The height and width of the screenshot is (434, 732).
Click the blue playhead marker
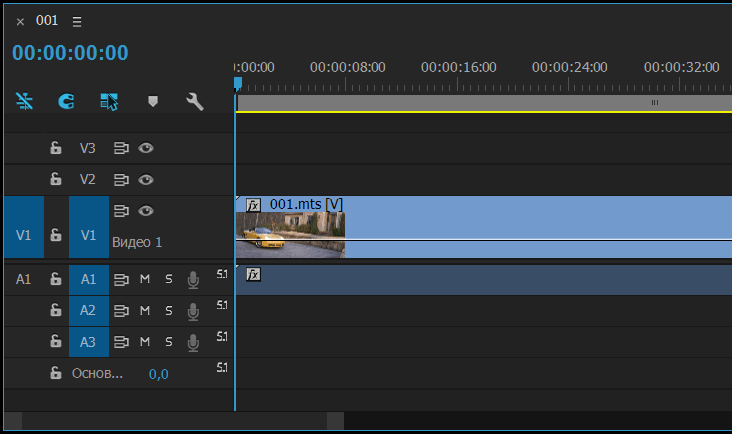(238, 84)
